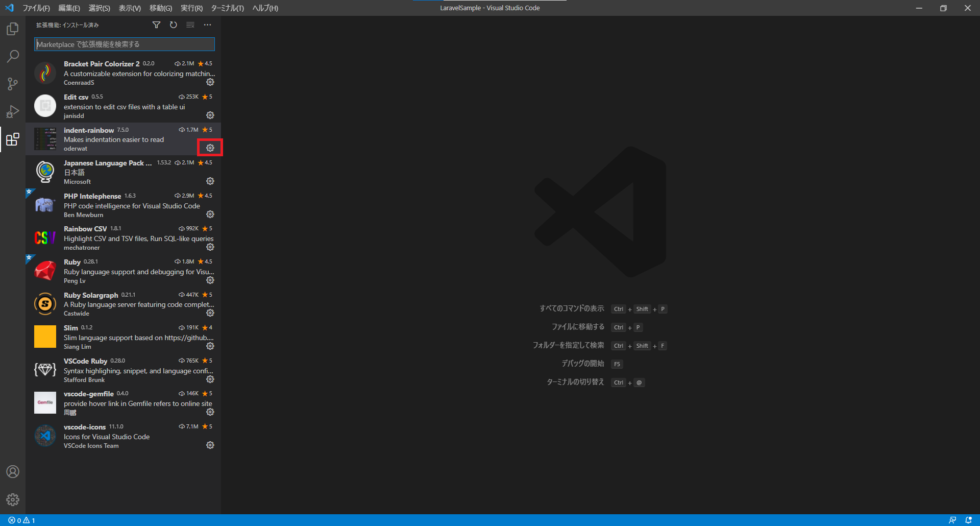Open the Run and Debug view

coord(13,111)
